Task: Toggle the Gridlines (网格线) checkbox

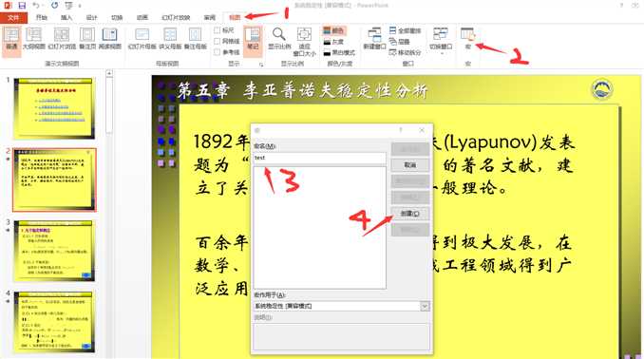Action: [218, 41]
